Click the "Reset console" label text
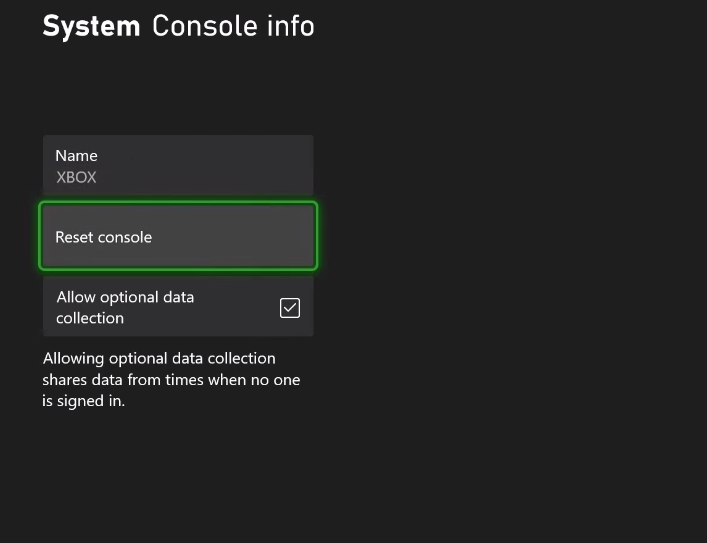Viewport: 707px width, 543px height. (x=104, y=238)
